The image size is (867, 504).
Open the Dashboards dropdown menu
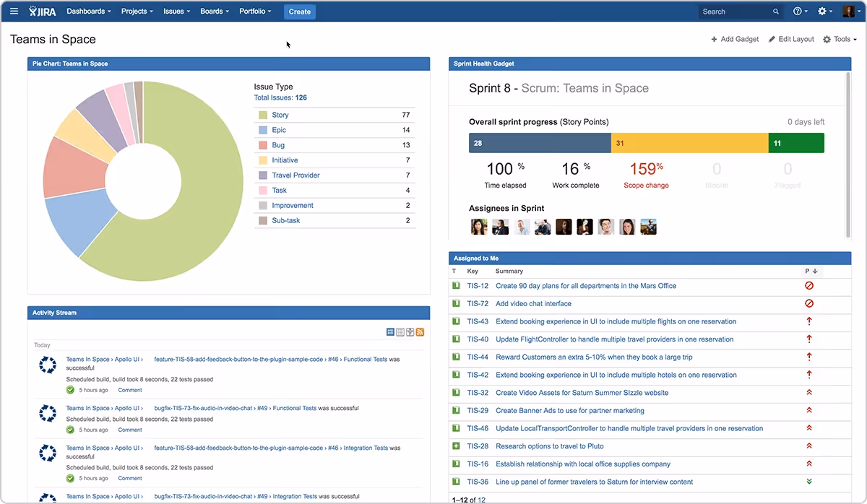click(89, 12)
